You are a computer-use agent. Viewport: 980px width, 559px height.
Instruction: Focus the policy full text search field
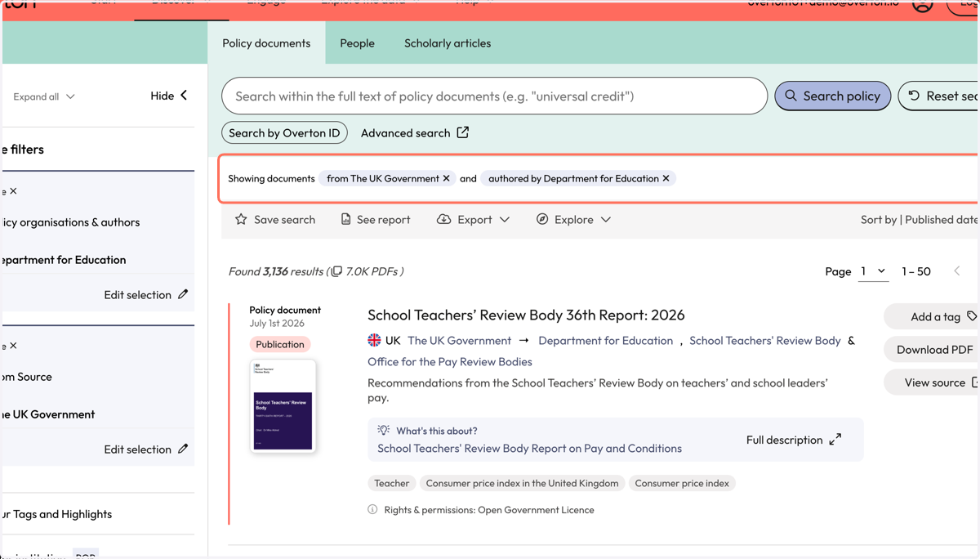(x=494, y=96)
